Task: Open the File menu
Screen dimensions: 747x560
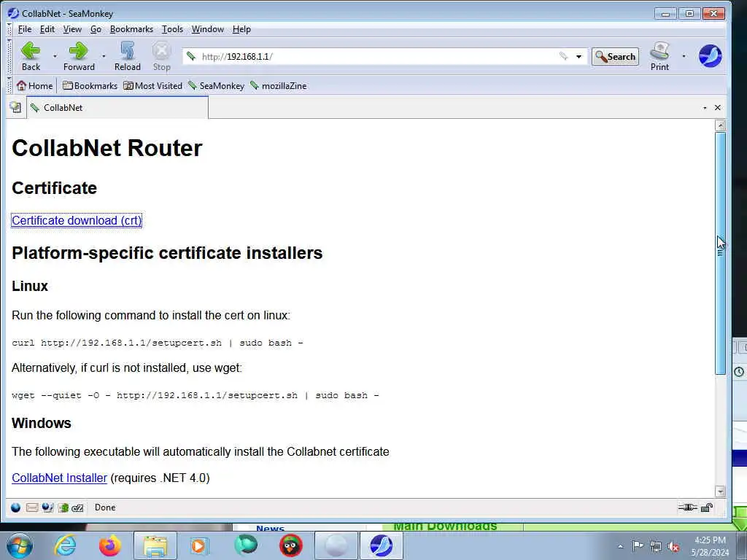Action: tap(25, 29)
